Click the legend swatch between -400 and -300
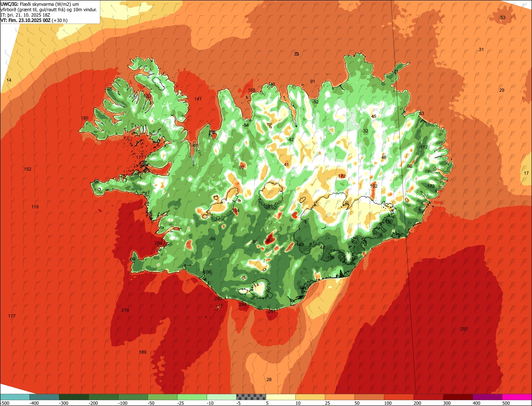 [x=44, y=397]
